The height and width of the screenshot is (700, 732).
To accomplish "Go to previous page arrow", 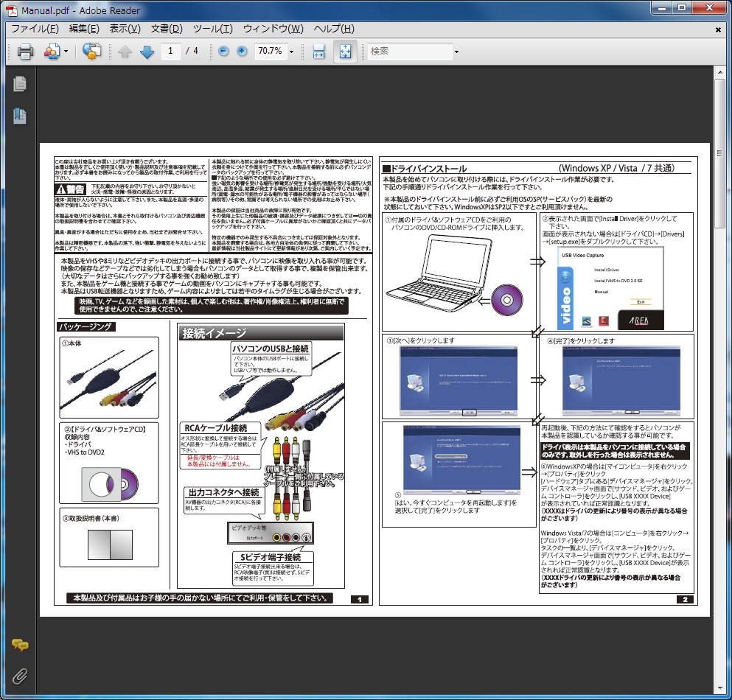I will 125,52.
